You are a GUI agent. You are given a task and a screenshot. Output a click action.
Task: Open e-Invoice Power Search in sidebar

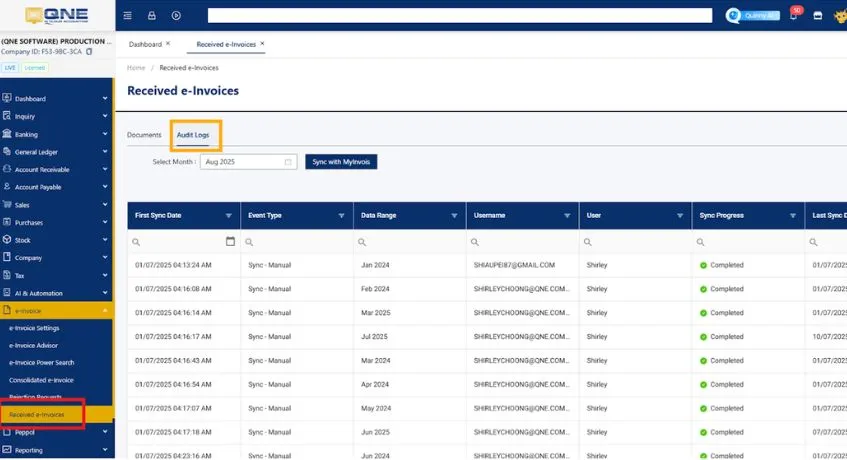pyautogui.click(x=42, y=363)
